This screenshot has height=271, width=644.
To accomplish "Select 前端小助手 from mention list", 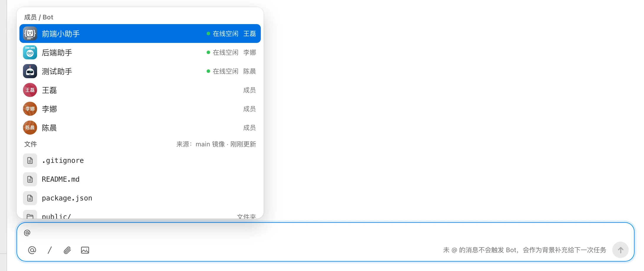I will [140, 34].
